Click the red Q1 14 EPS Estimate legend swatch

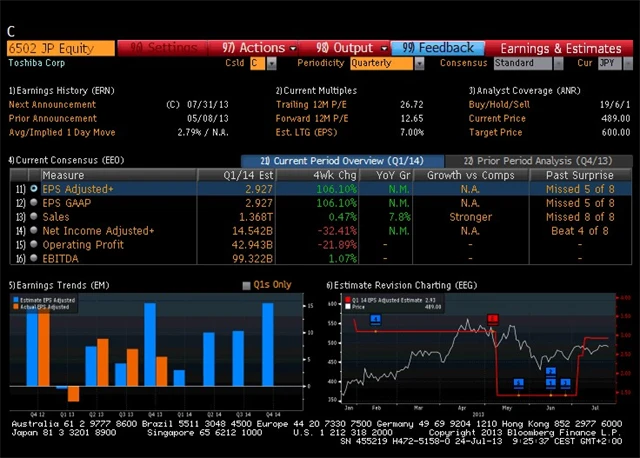point(348,300)
